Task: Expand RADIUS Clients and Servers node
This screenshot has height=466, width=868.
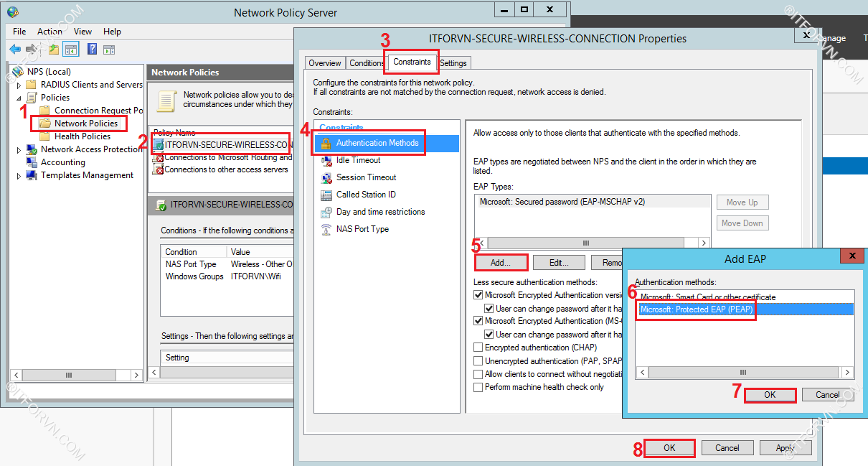Action: pos(19,85)
